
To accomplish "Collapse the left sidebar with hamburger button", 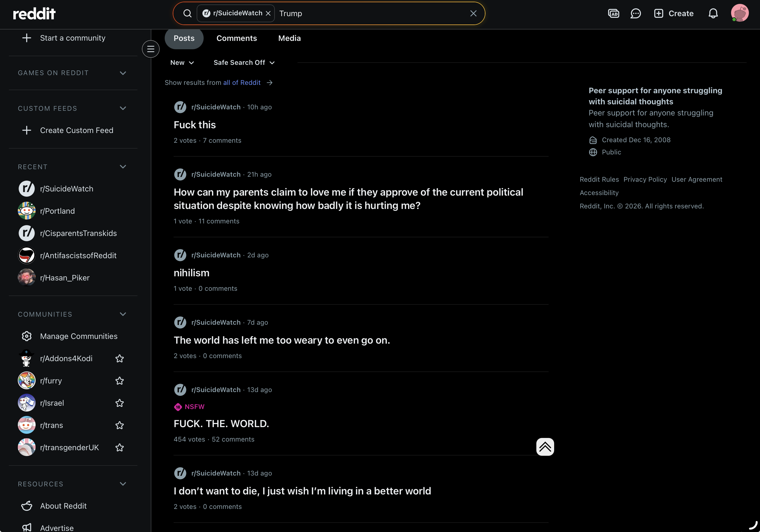I will 150,49.
